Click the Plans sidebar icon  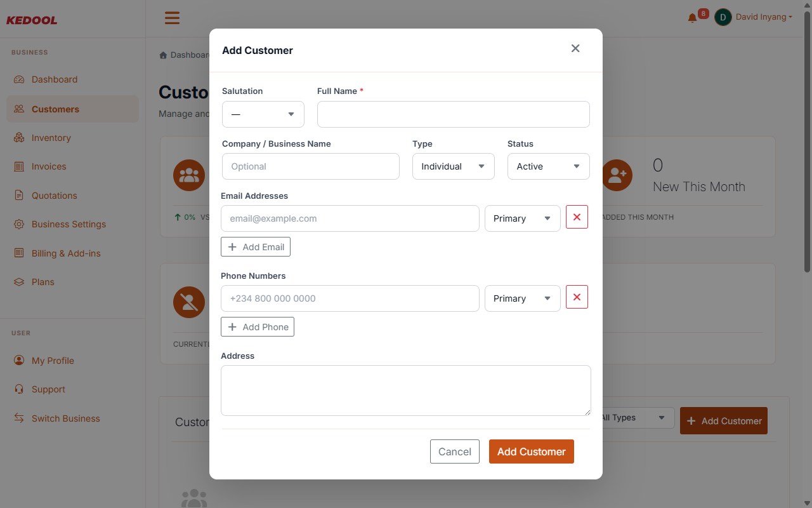[19, 282]
